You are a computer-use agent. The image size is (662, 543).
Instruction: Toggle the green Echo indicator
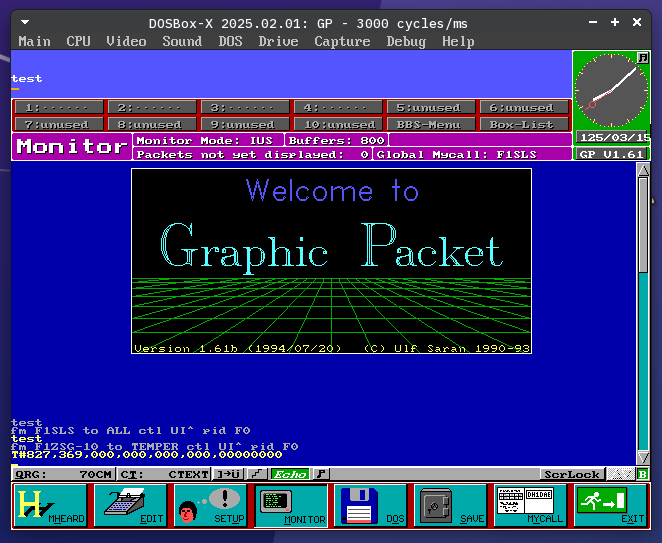[x=290, y=474]
